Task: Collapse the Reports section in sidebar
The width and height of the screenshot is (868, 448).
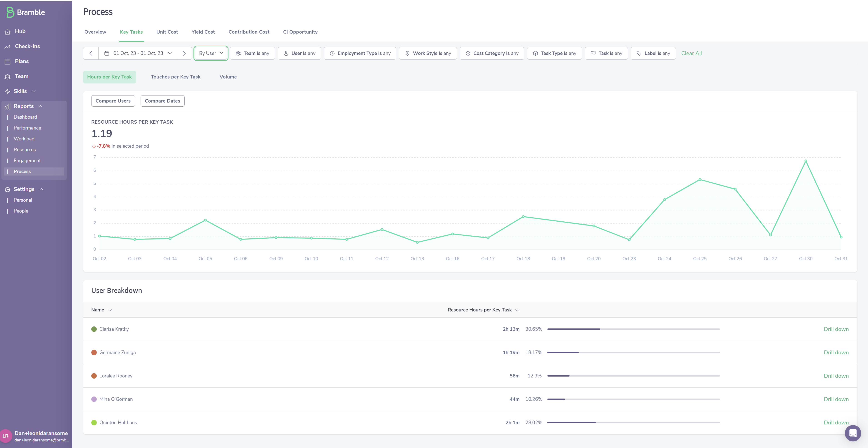Action: (x=40, y=106)
